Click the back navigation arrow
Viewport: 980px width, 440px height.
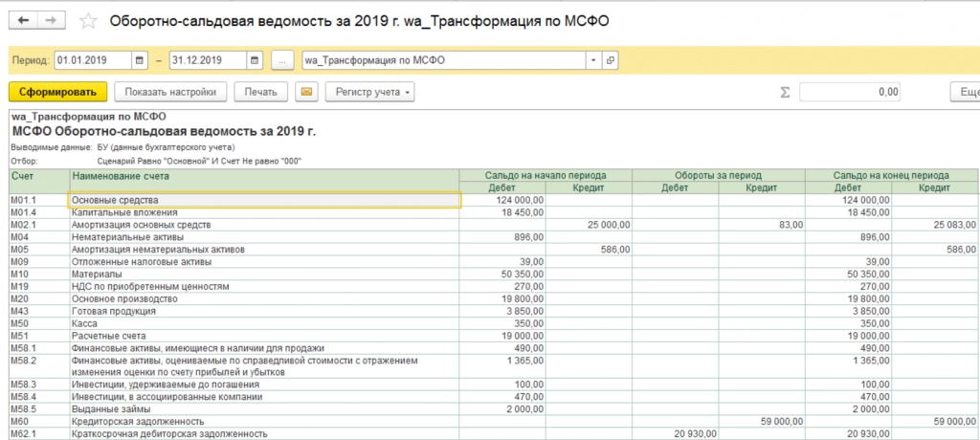(x=24, y=21)
